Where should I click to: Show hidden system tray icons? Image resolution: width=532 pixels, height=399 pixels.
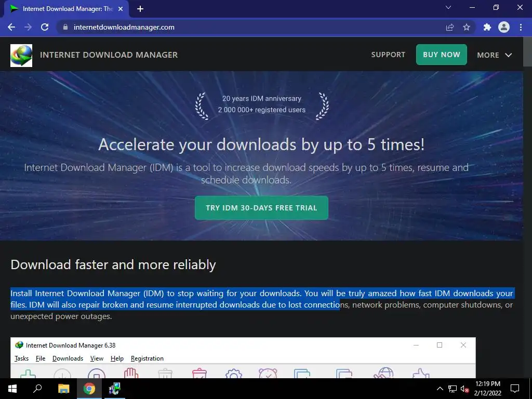point(440,389)
